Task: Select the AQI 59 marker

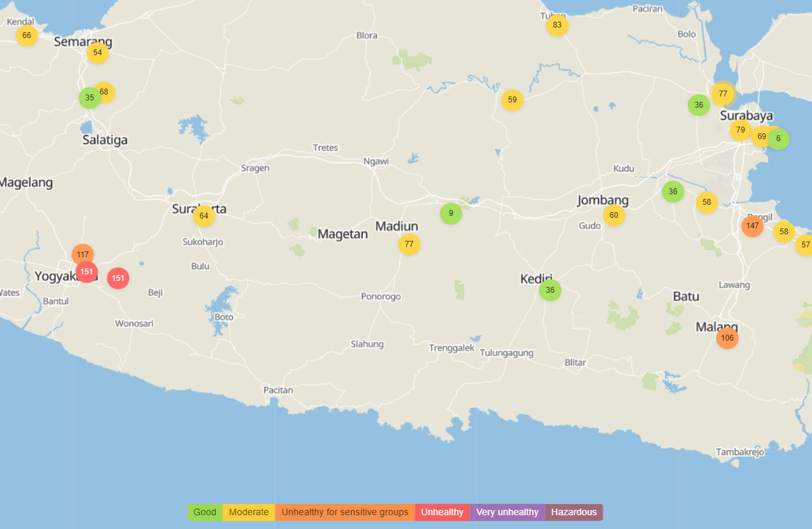Action: (x=512, y=100)
